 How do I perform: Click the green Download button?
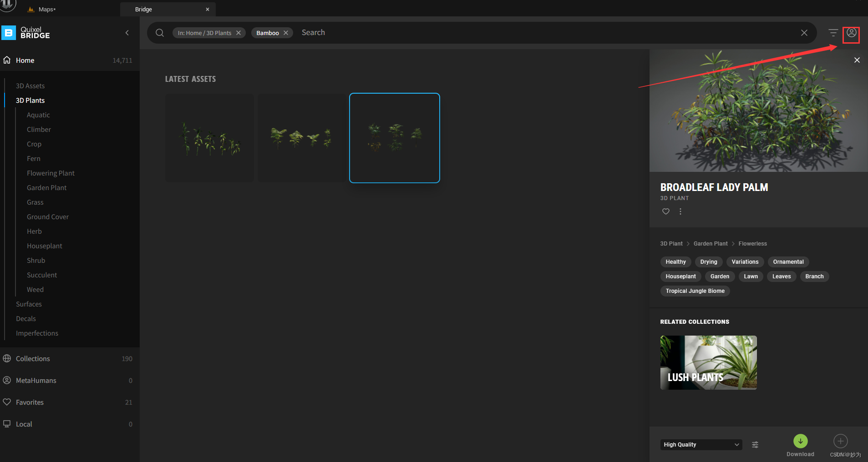801,441
